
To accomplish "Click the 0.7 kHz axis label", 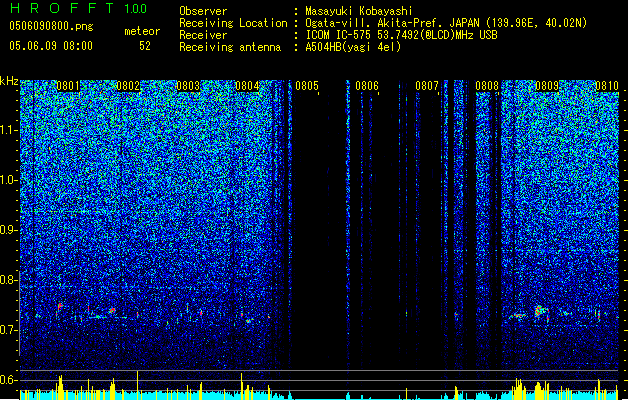I will point(9,330).
